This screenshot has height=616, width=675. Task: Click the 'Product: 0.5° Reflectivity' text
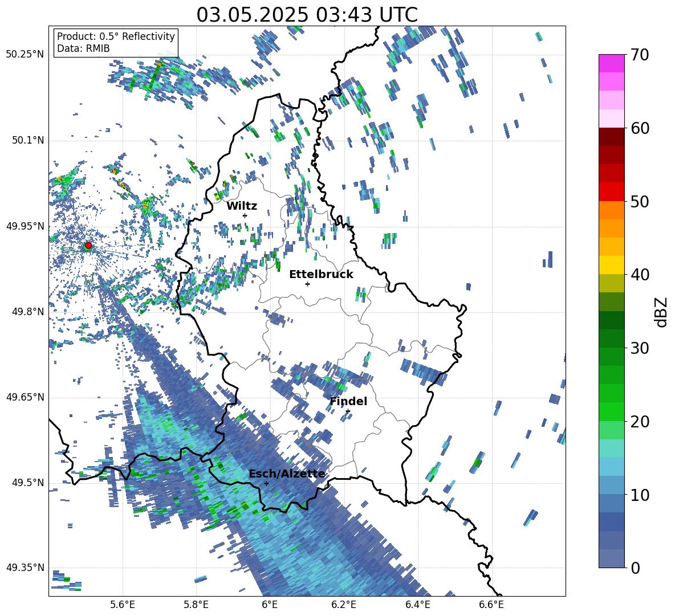(116, 36)
